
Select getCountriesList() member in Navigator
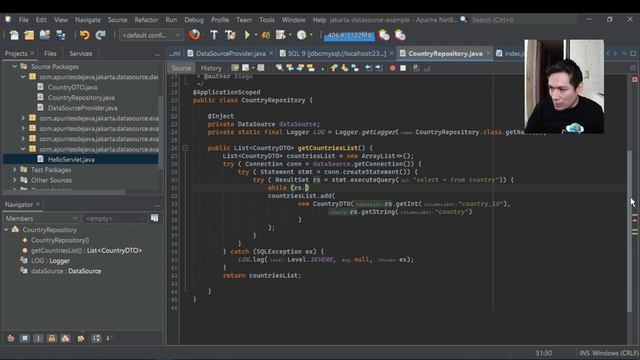point(87,250)
